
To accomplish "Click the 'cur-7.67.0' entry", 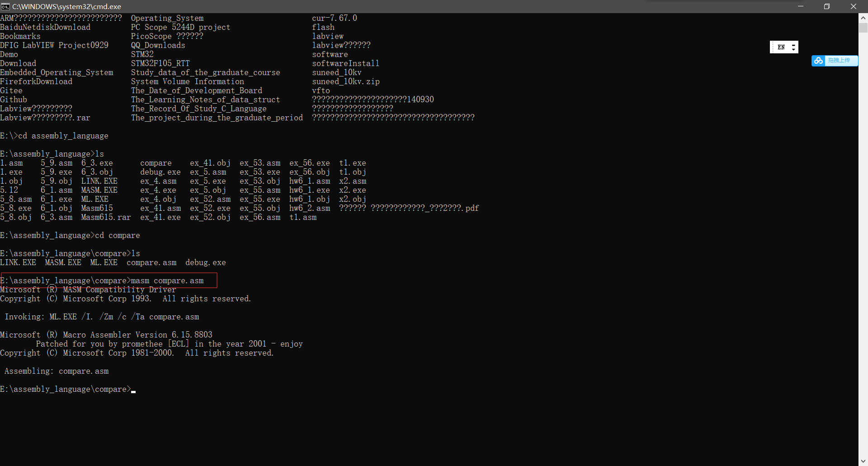I will click(335, 18).
